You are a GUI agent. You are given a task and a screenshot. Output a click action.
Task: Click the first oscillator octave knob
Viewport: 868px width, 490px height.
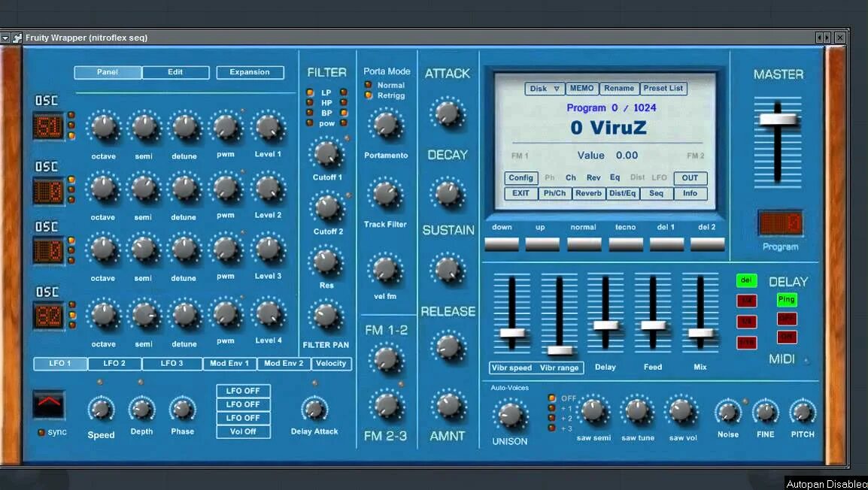point(104,127)
